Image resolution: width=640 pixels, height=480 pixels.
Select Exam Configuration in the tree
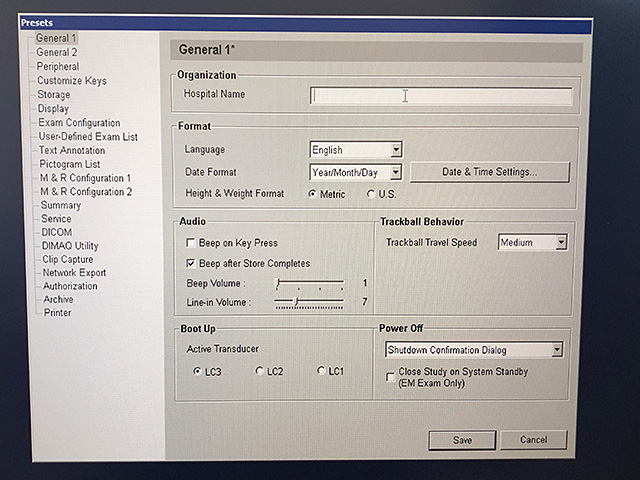click(x=79, y=122)
